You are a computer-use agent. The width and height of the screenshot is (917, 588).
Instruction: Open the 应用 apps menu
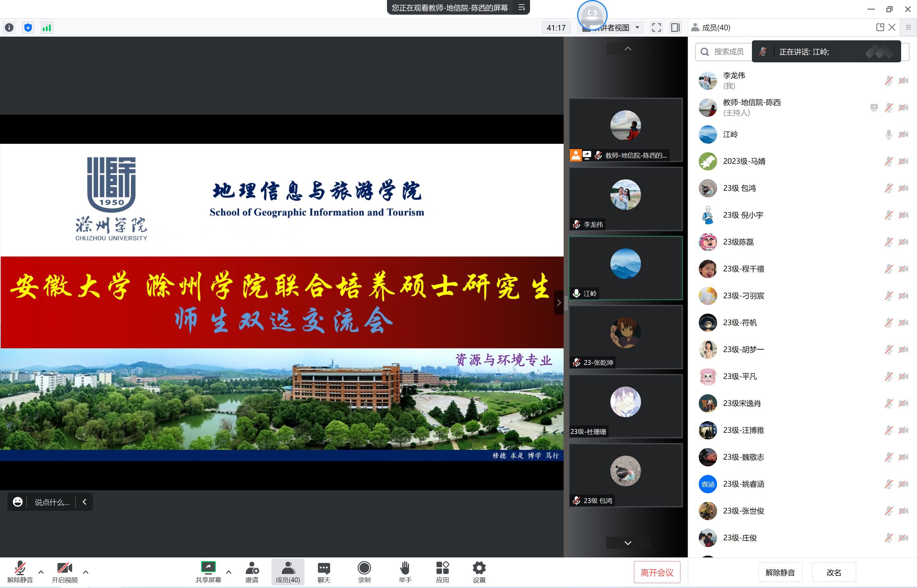pos(443,572)
